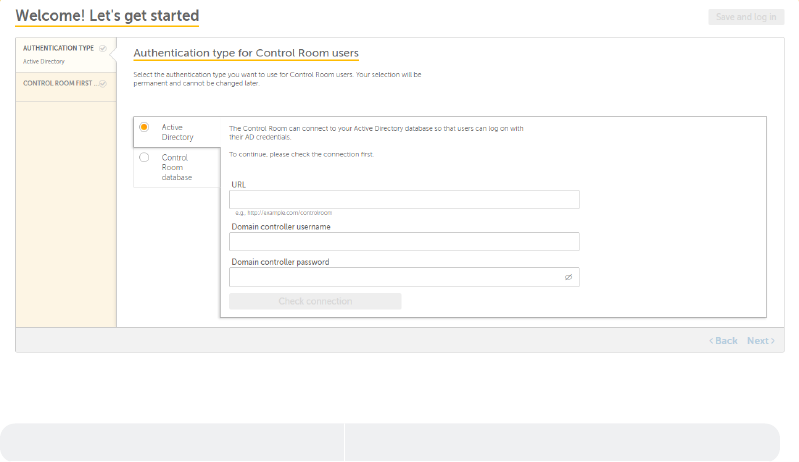Viewport: 799px width, 462px height.
Task: Open the Control Room First step
Action: coord(60,84)
